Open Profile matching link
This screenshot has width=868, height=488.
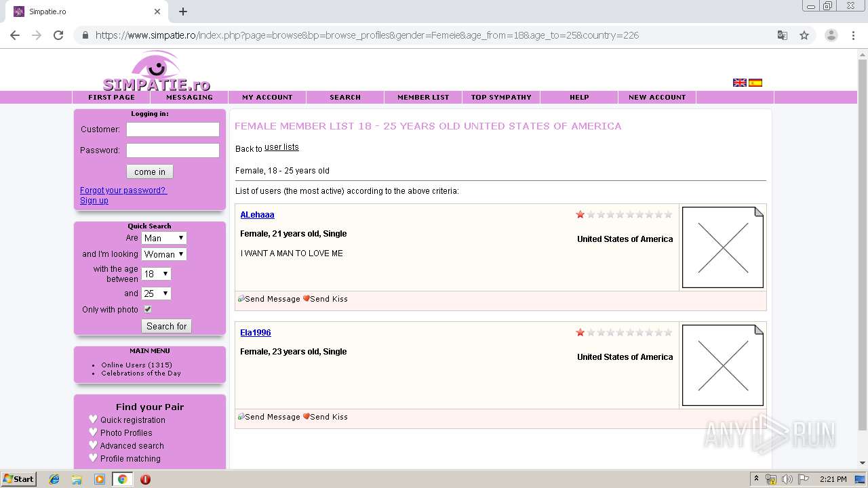pos(130,459)
